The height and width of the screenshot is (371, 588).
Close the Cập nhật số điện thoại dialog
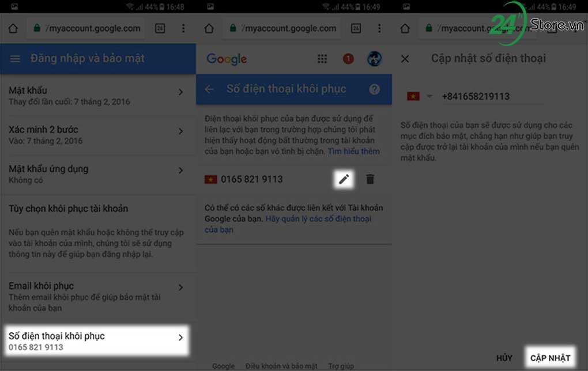click(405, 59)
